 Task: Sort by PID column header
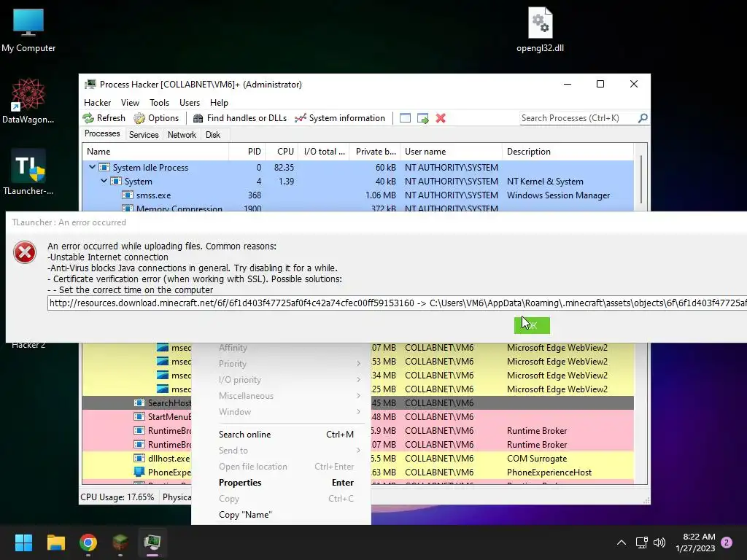[x=247, y=152]
